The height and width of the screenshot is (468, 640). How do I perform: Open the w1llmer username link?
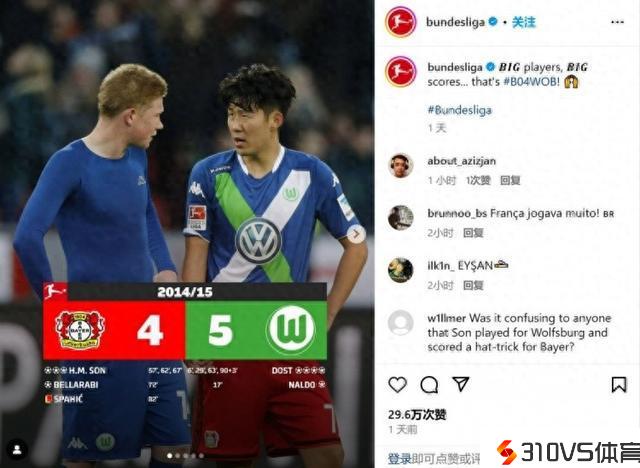click(x=447, y=318)
